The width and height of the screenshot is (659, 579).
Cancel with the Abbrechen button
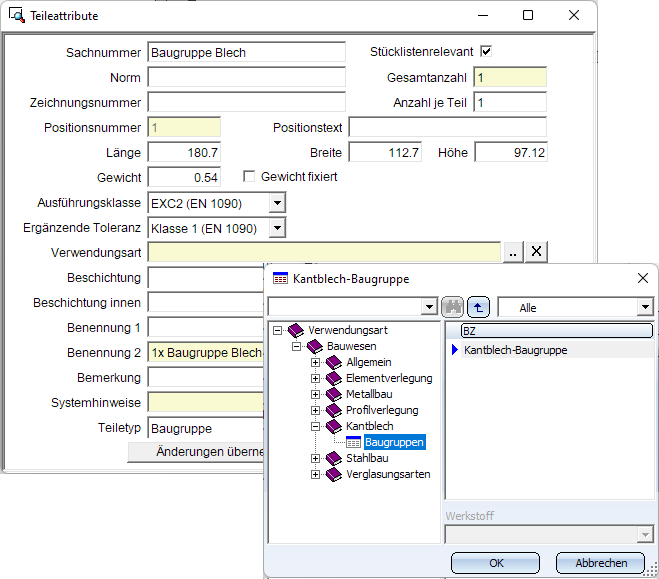point(601,563)
